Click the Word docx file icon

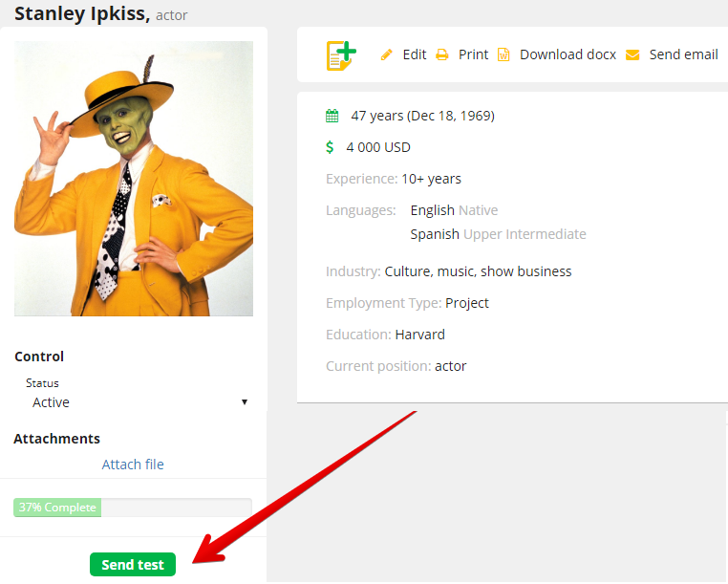point(503,54)
